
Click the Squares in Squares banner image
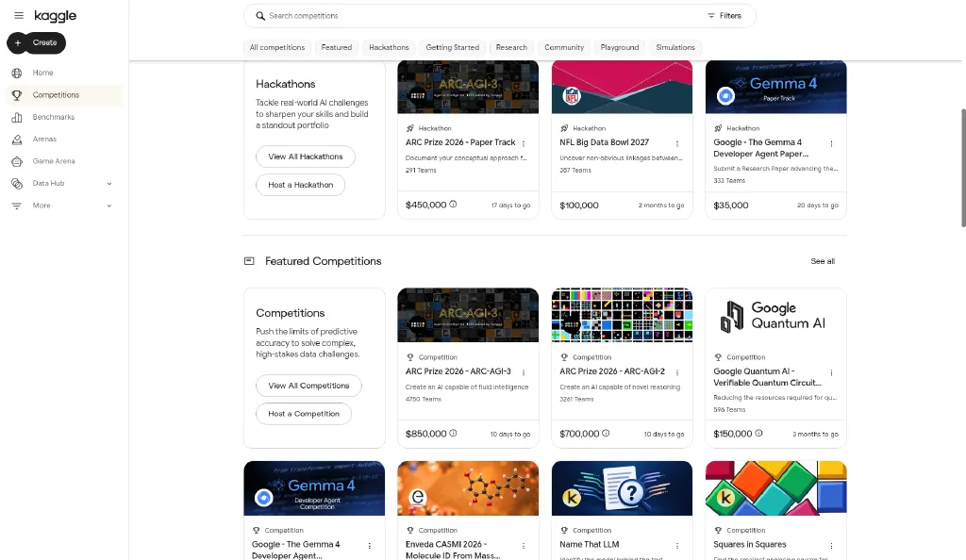775,488
